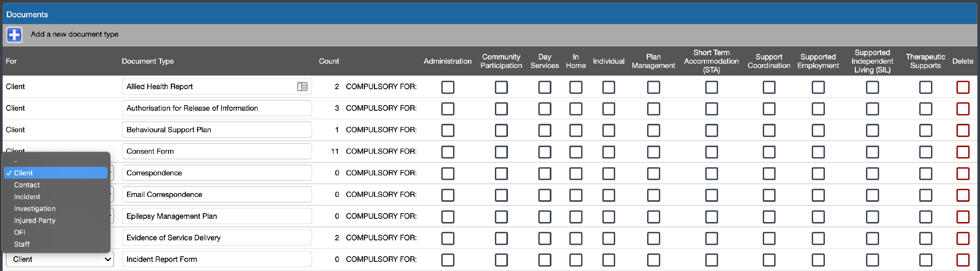This screenshot has width=980, height=271.
Task: Check Plan Management for Authorisation for Release row
Action: click(653, 109)
